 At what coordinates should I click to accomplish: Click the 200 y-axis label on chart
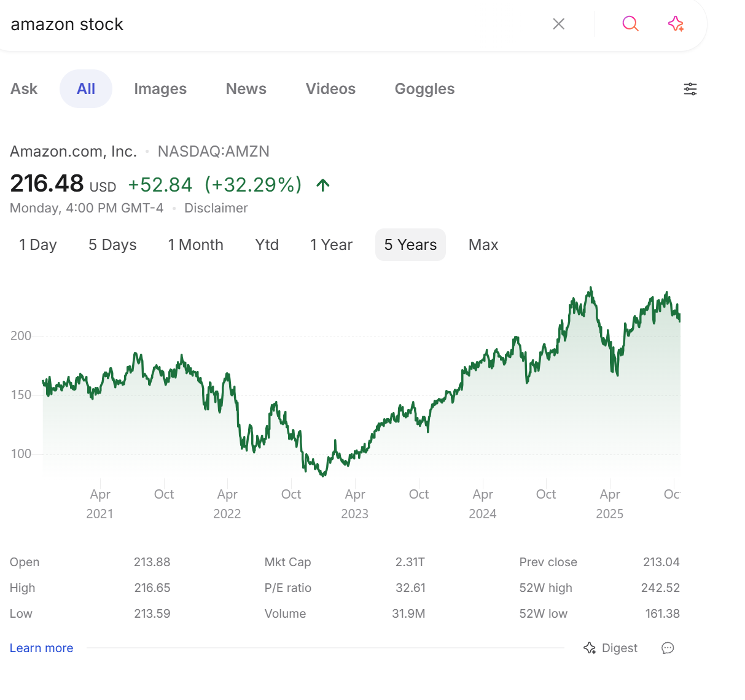[x=21, y=336]
